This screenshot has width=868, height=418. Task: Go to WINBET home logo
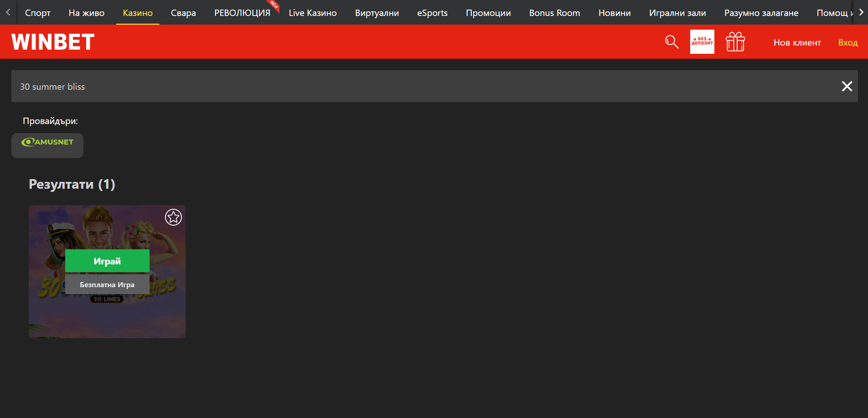[53, 42]
